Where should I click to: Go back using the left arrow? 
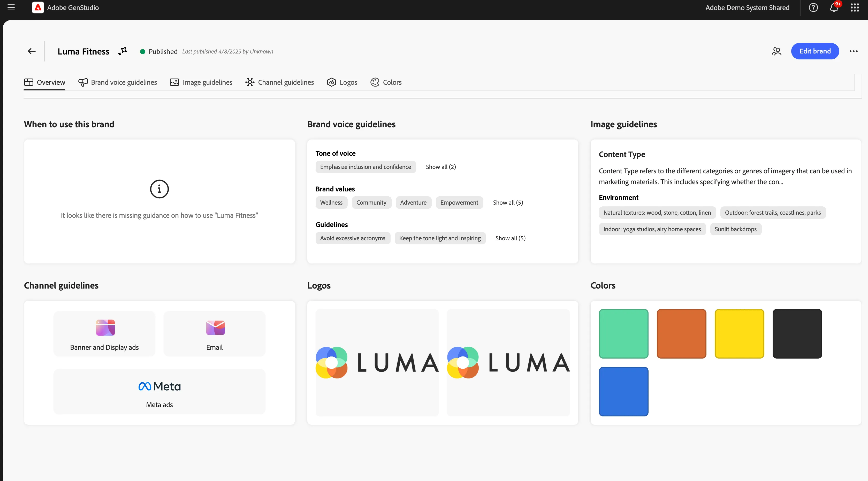tap(32, 51)
